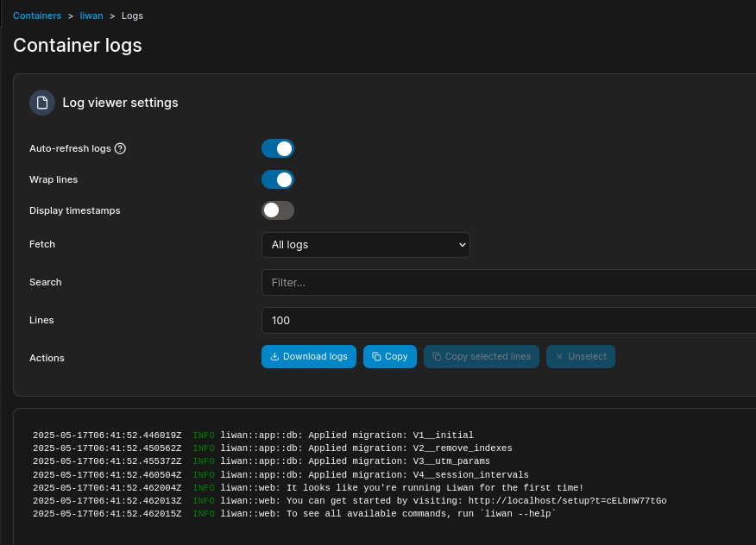Image resolution: width=756 pixels, height=545 pixels.
Task: Select the log line mentioning `liwan --help`
Action: [294, 514]
